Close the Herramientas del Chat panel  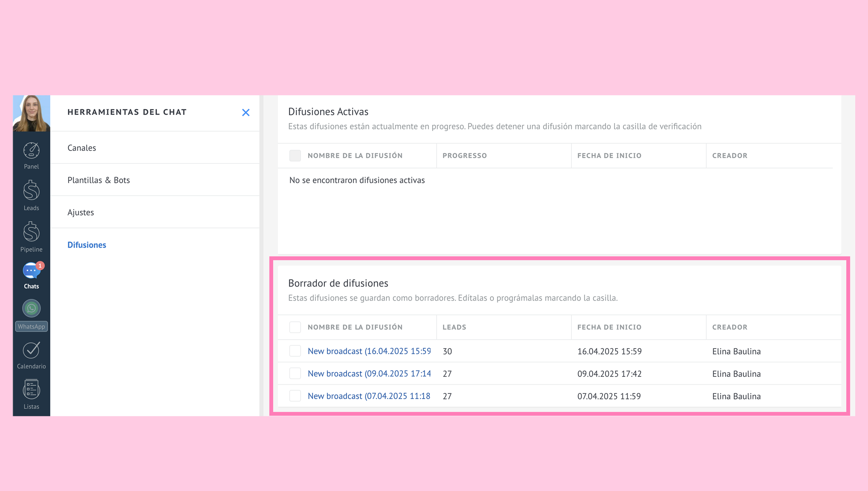pos(246,112)
